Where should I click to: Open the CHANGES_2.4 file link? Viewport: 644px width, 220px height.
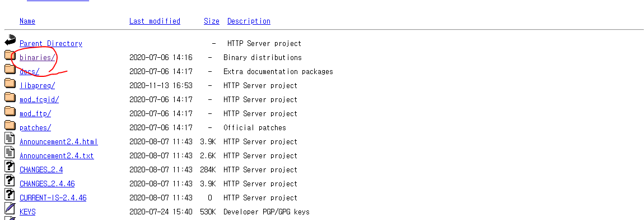point(41,169)
